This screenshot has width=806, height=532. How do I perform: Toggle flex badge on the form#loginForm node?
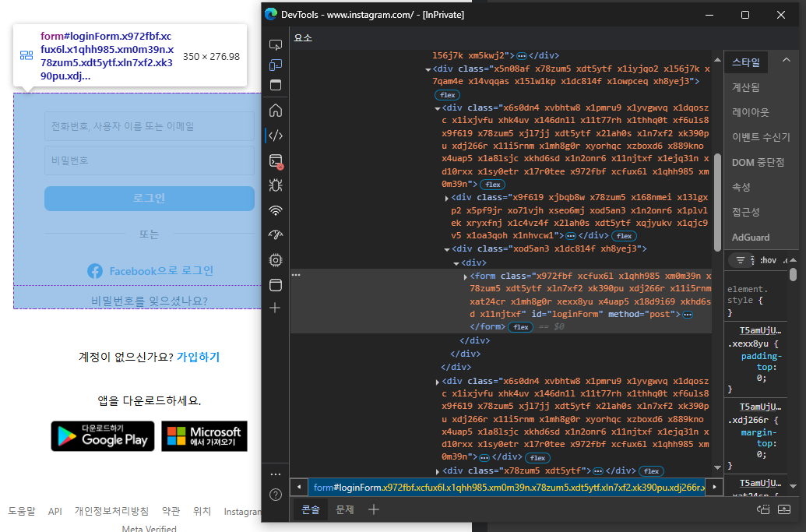(x=521, y=327)
